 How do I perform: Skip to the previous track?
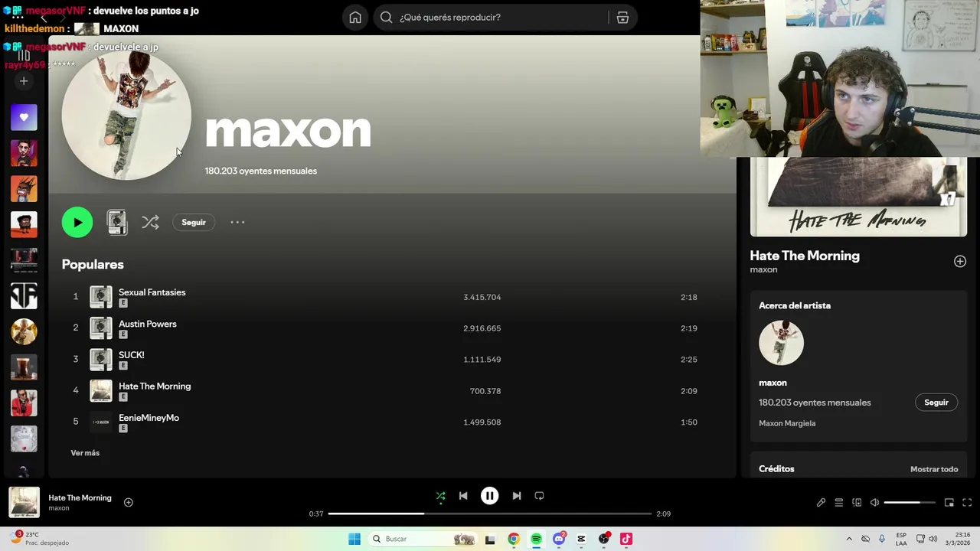click(463, 496)
